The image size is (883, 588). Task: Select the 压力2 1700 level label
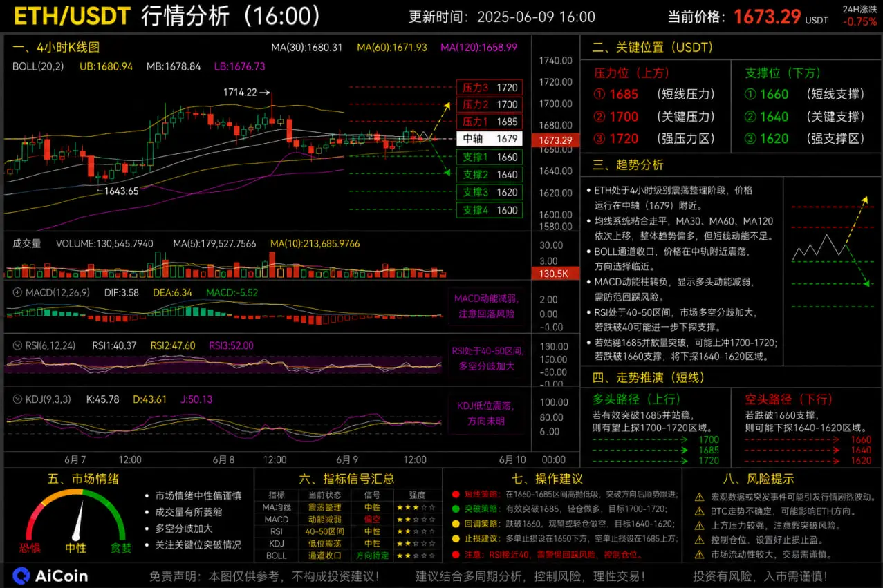(490, 104)
